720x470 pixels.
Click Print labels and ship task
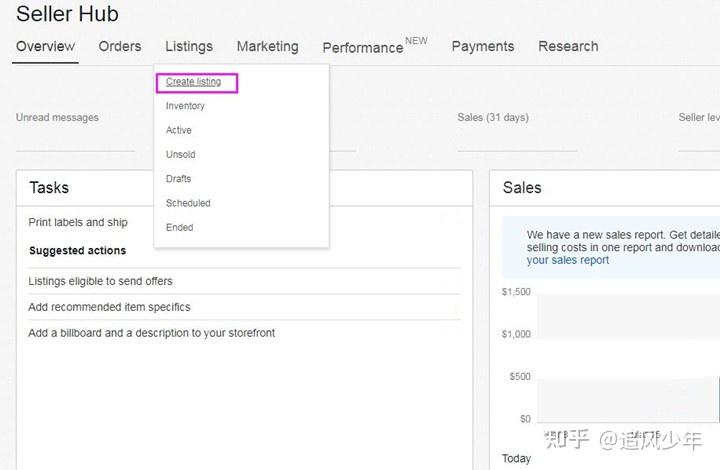tap(78, 222)
